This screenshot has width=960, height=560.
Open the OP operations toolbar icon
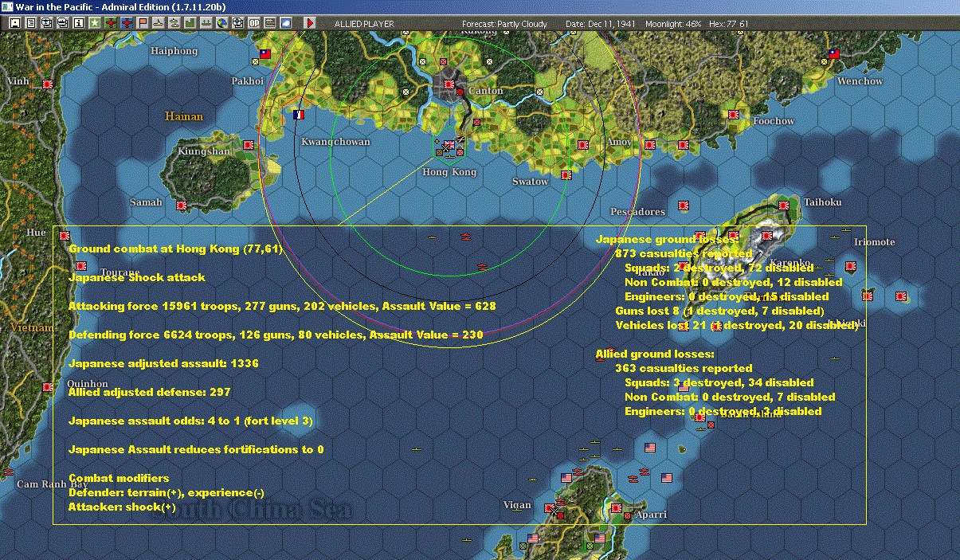[253, 23]
